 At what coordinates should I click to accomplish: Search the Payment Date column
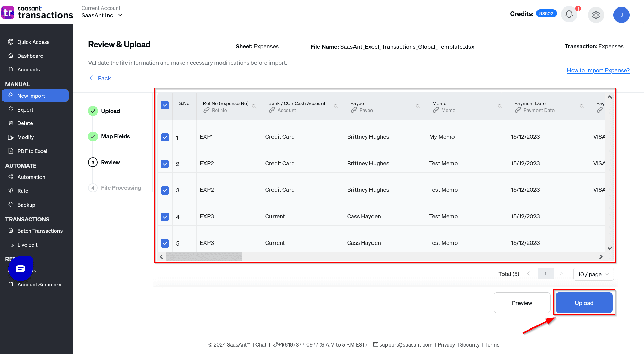pyautogui.click(x=582, y=106)
